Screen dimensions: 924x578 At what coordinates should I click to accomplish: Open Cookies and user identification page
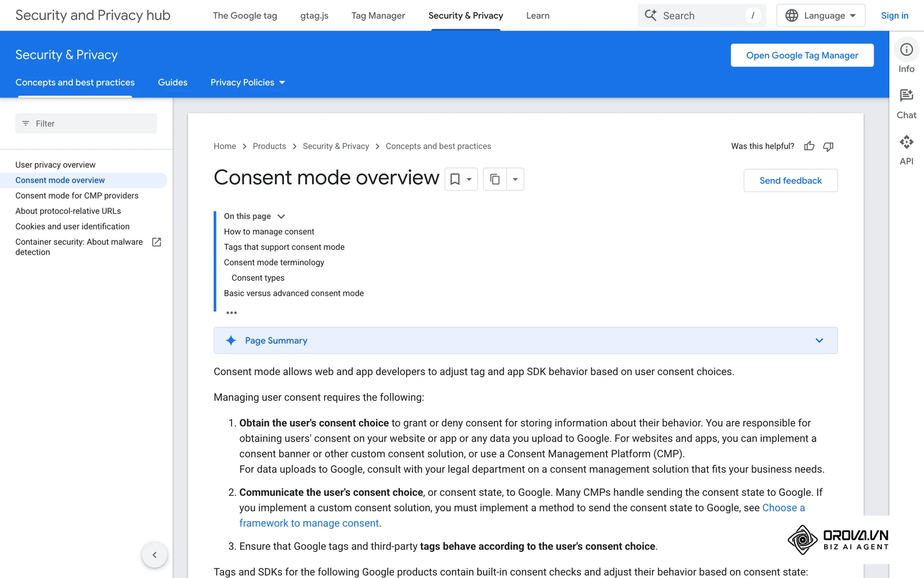click(x=72, y=227)
